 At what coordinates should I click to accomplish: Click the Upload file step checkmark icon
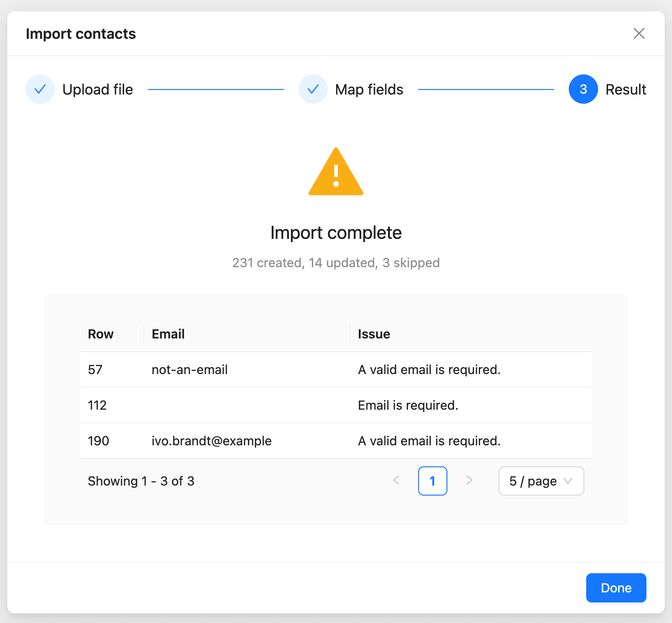40,89
